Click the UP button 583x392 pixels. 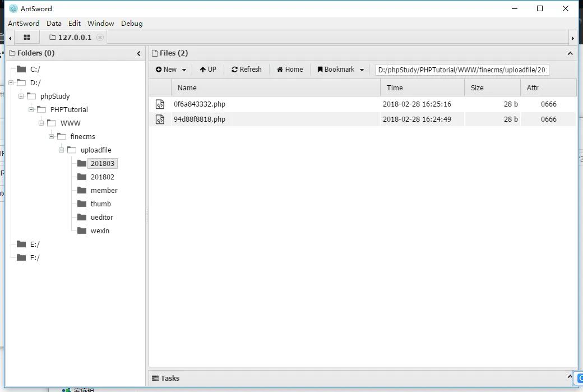[x=208, y=69]
